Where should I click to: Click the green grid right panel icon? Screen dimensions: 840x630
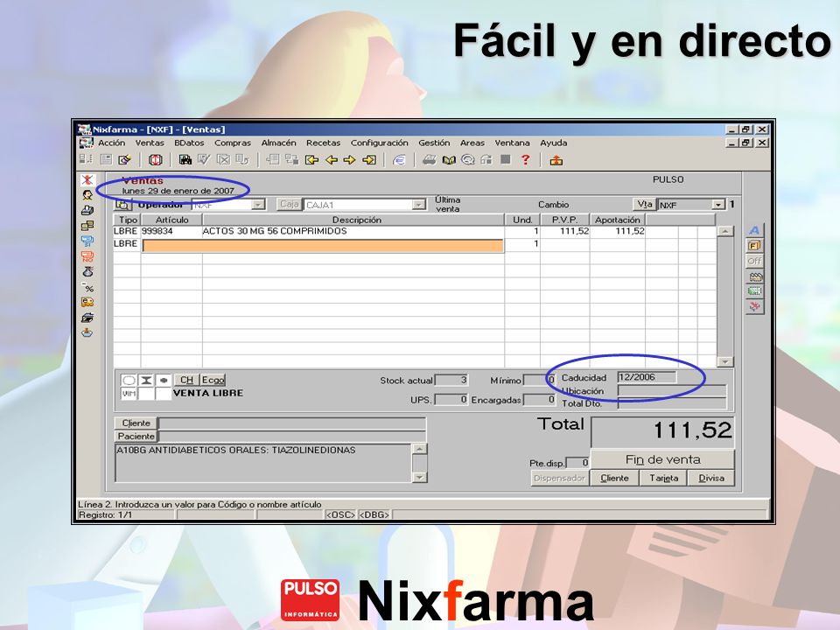(x=755, y=291)
